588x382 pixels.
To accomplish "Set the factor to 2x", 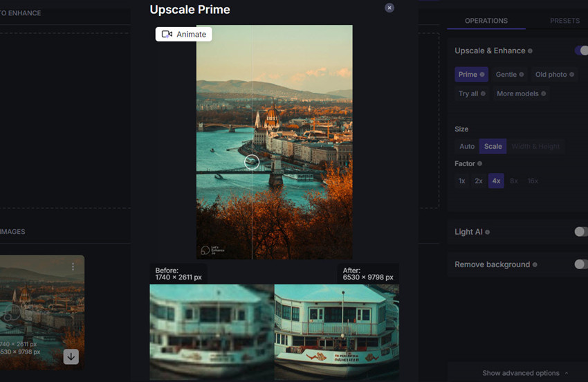I will point(479,181).
